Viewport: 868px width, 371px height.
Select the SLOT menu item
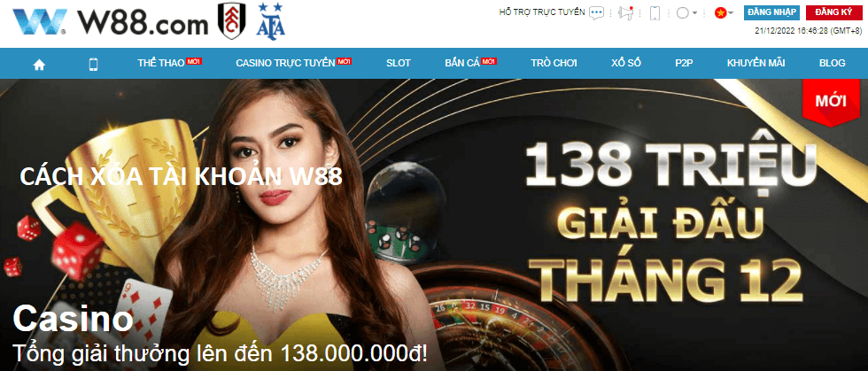click(399, 63)
